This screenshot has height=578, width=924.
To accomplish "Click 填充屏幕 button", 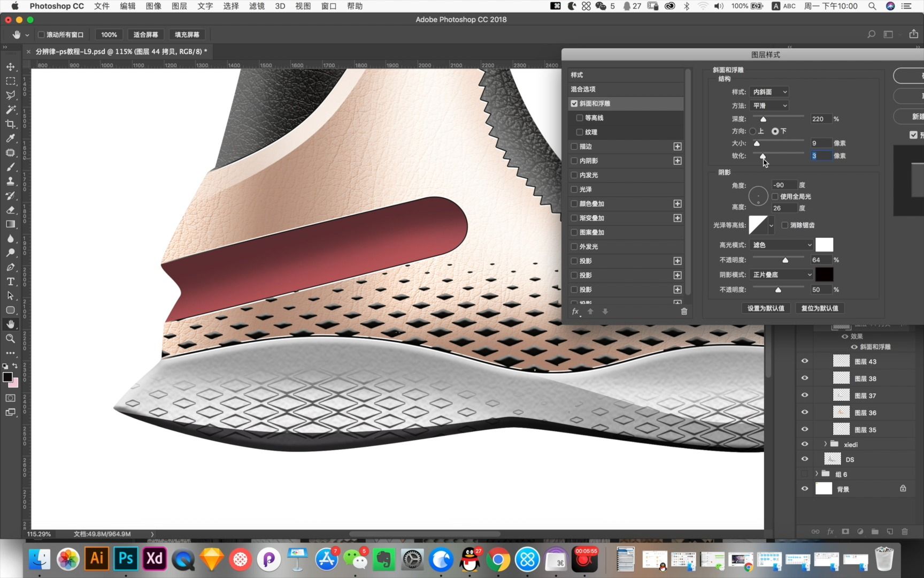I will [187, 35].
